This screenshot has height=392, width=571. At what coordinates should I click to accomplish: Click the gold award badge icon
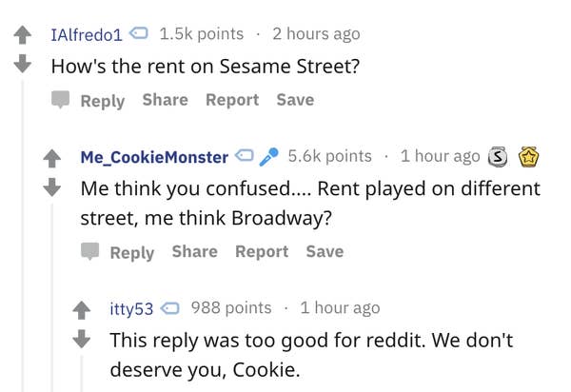[527, 157]
